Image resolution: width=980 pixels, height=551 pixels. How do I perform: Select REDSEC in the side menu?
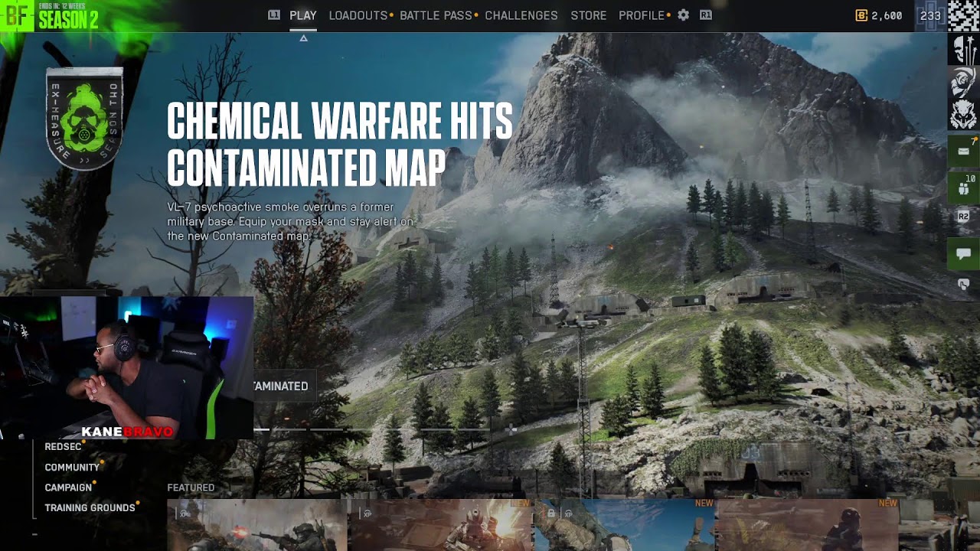[x=63, y=447]
